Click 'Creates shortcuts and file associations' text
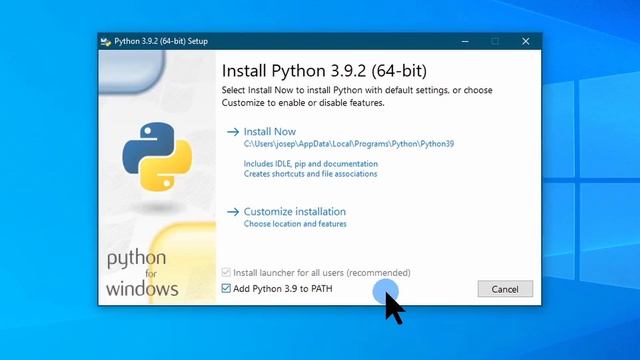Image resolution: width=640 pixels, height=360 pixels. point(310,174)
